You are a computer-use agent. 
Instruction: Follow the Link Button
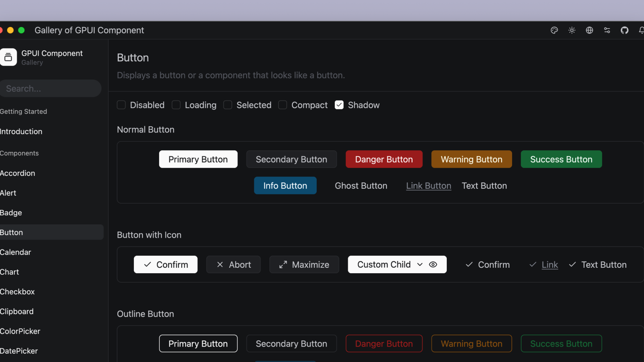pos(428,186)
